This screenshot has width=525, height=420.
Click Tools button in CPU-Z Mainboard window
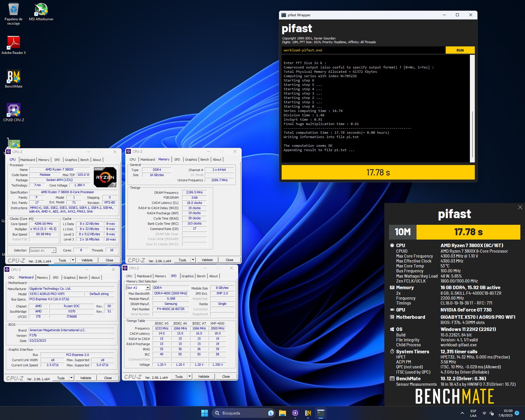coord(61,378)
